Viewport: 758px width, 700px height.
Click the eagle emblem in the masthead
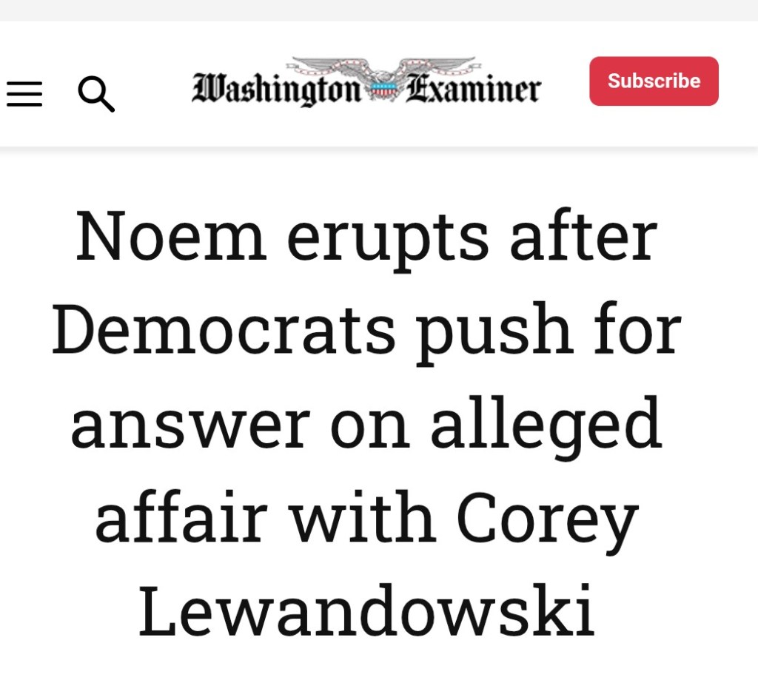(383, 78)
